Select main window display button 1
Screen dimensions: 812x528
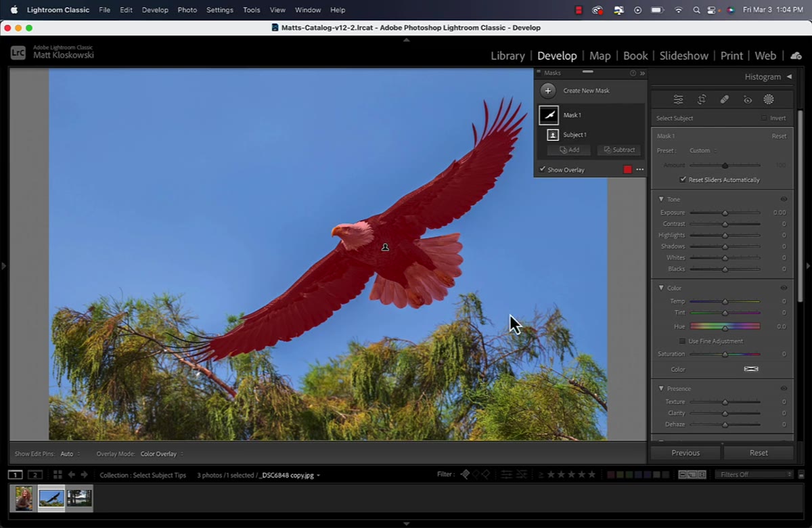click(15, 475)
